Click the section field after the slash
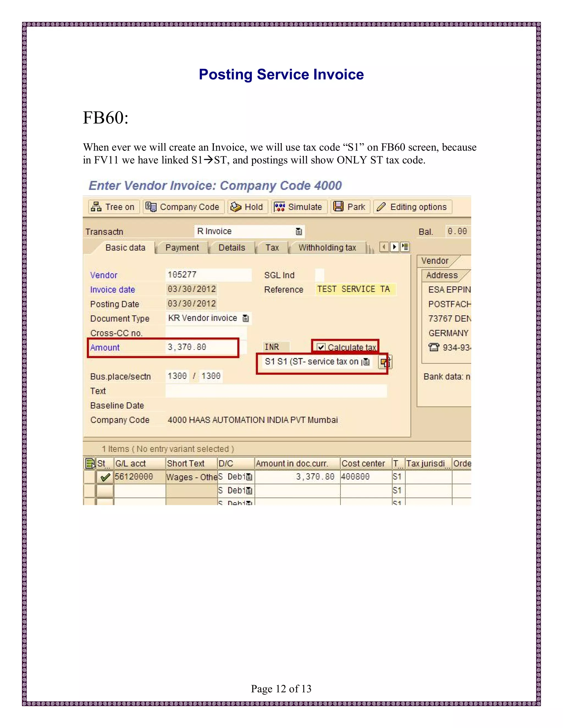Screen dimensions: 563x728 [211, 376]
